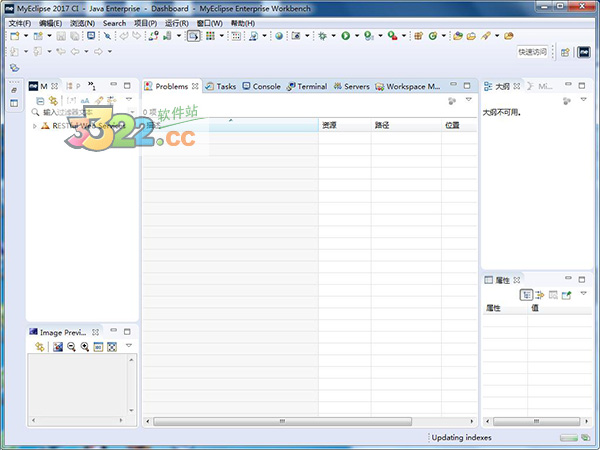600x450 pixels.
Task: Click the Run button in the toolbar
Action: point(344,36)
